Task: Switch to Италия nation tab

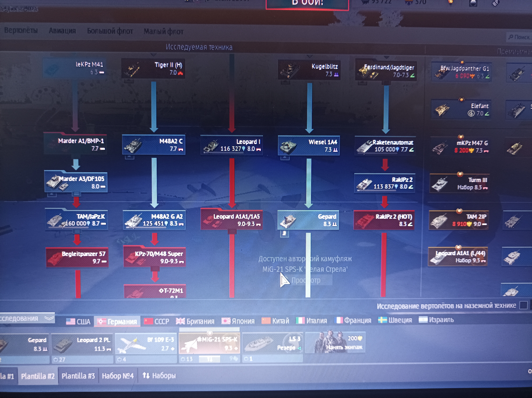Action: tap(311, 320)
